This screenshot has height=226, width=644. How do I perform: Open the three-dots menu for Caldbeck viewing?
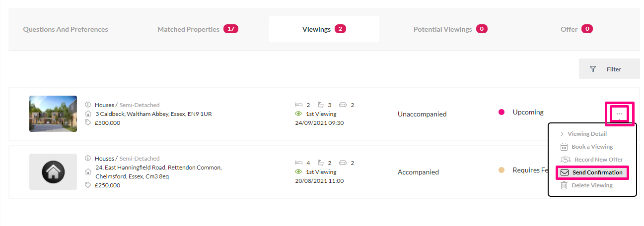click(x=619, y=114)
